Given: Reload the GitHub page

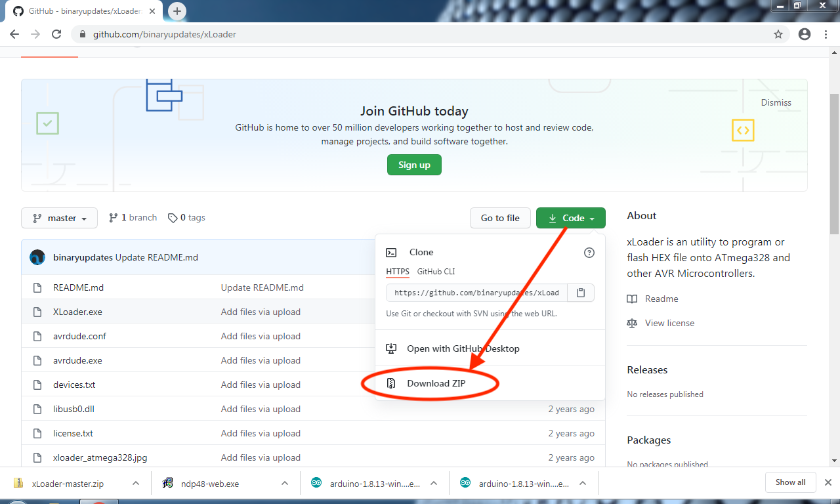Looking at the screenshot, I should pos(56,34).
